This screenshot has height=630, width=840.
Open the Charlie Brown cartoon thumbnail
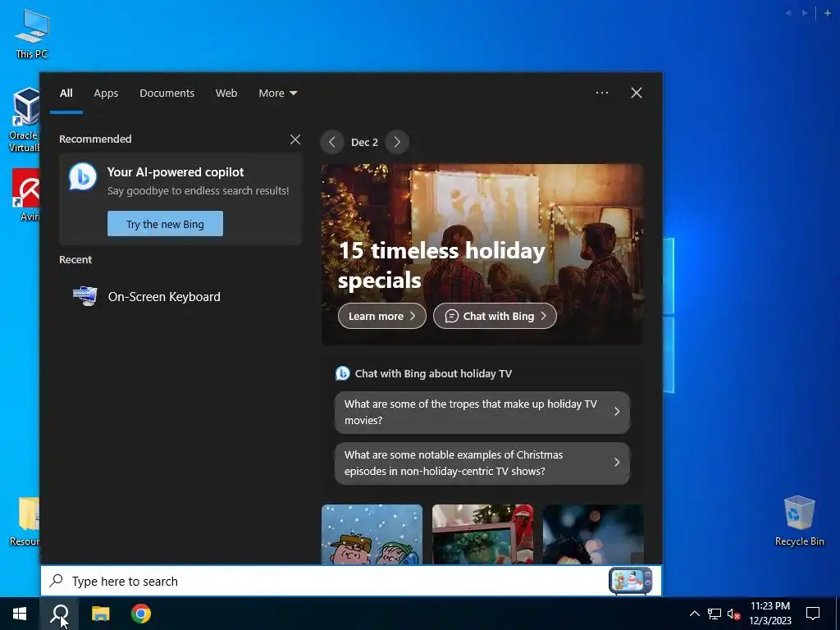pyautogui.click(x=372, y=534)
